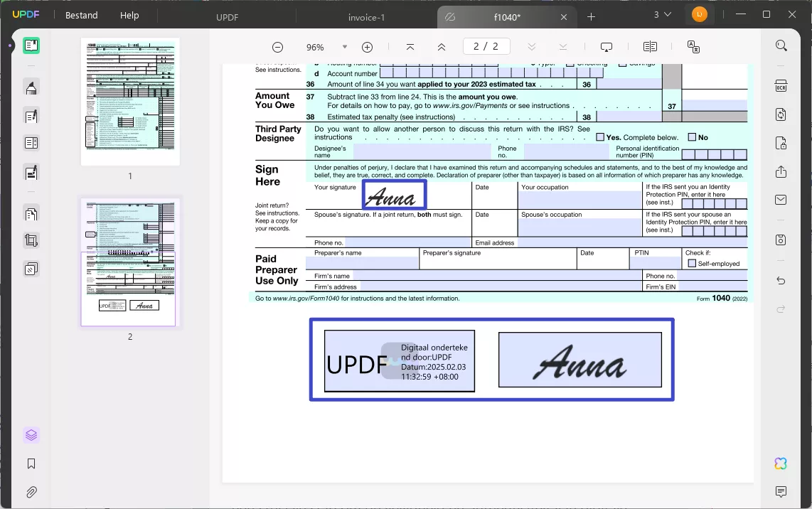Click the Spouse's occupation field
Viewport: 812px width, 509px height.
[x=580, y=227]
